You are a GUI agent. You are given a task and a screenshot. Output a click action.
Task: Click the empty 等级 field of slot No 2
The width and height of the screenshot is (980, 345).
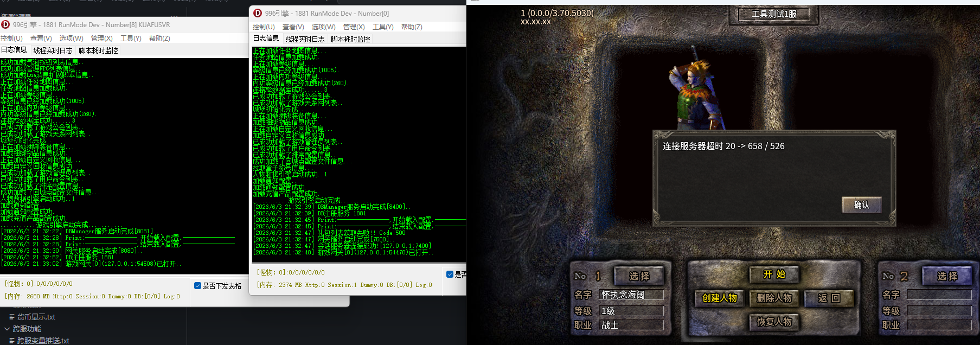pyautogui.click(x=939, y=311)
